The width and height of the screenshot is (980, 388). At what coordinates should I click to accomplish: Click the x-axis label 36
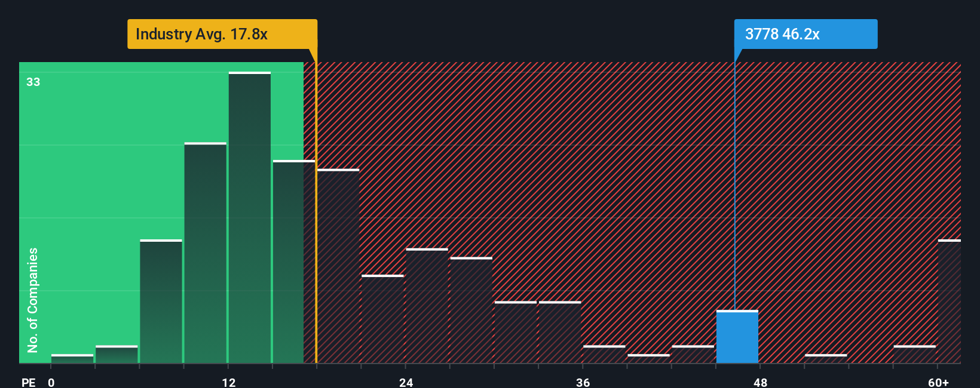[583, 382]
